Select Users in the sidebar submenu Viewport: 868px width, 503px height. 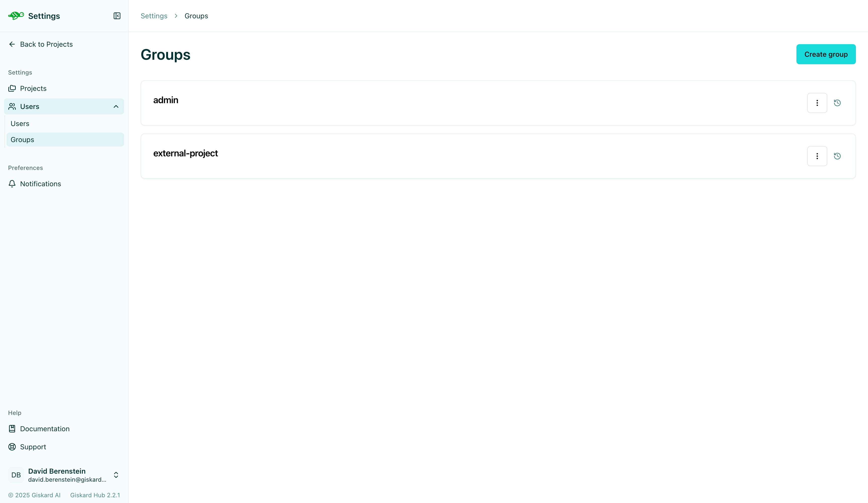20,123
